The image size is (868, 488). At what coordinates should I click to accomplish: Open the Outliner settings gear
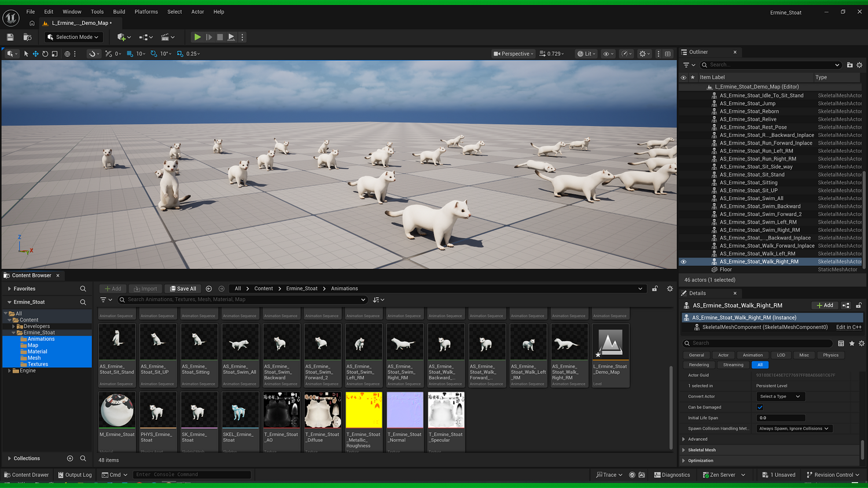pyautogui.click(x=859, y=65)
